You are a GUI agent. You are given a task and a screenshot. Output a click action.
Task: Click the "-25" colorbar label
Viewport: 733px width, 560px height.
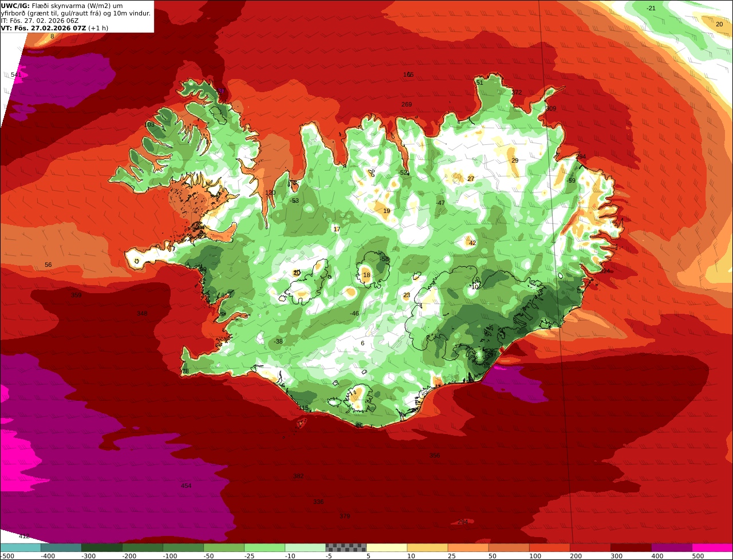[x=250, y=556]
